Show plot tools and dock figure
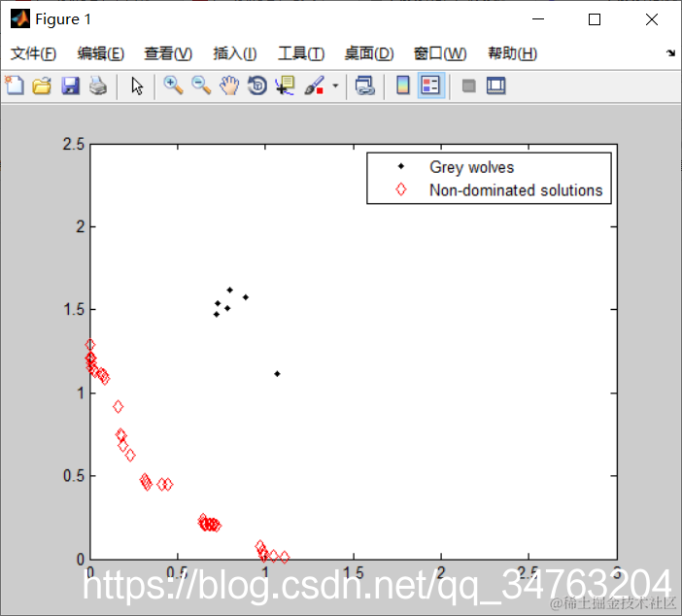This screenshot has width=682, height=616. pos(495,86)
